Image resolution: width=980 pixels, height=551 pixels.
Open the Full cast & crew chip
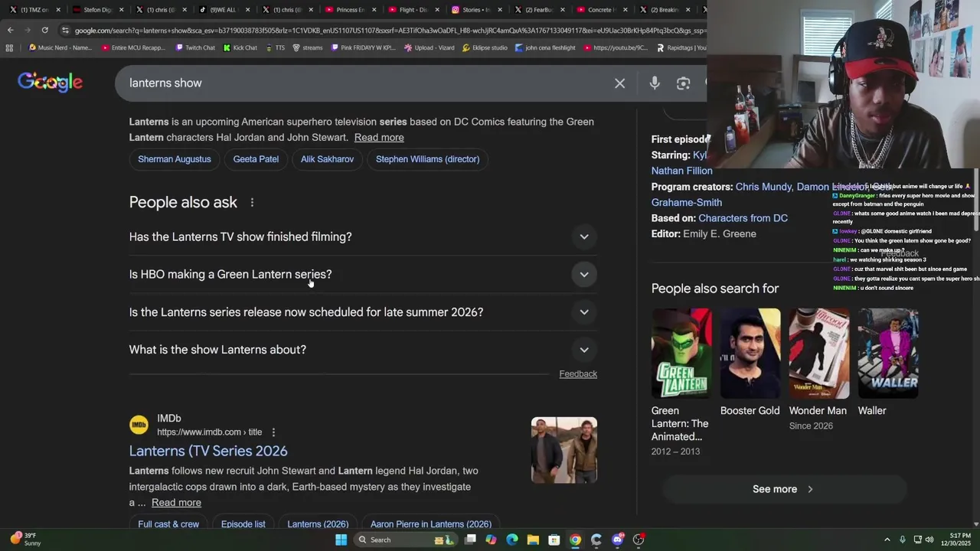(x=168, y=524)
